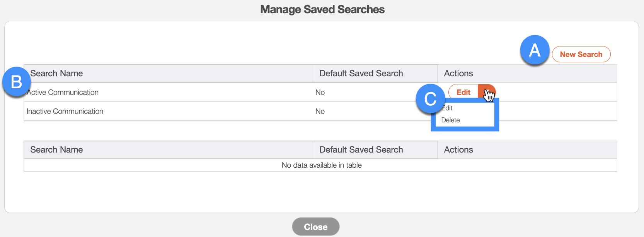The image size is (644, 237).
Task: Expand the dropdown arrow beside Edit
Action: [487, 92]
